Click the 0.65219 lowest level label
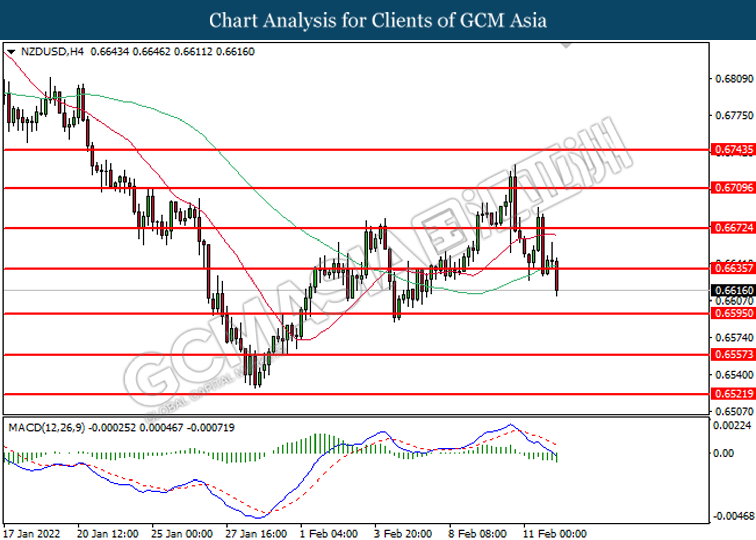Viewport: 756px width, 540px height. (x=734, y=394)
